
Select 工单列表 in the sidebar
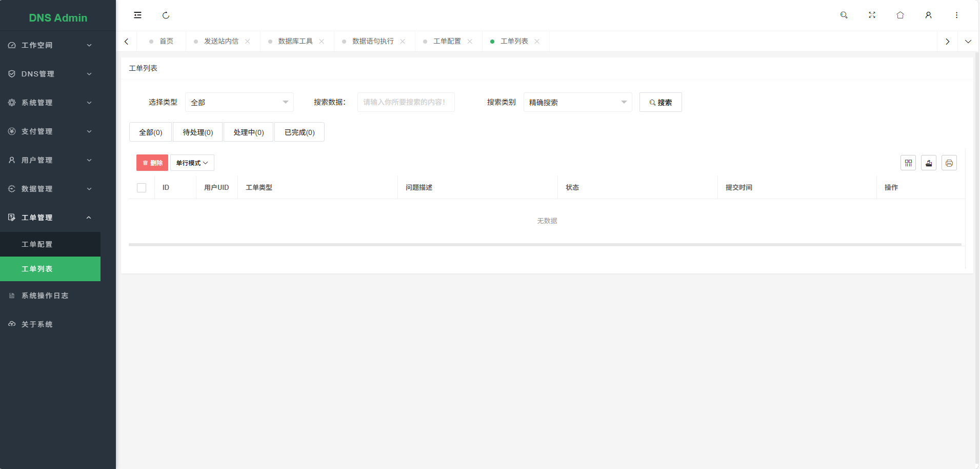pos(36,268)
